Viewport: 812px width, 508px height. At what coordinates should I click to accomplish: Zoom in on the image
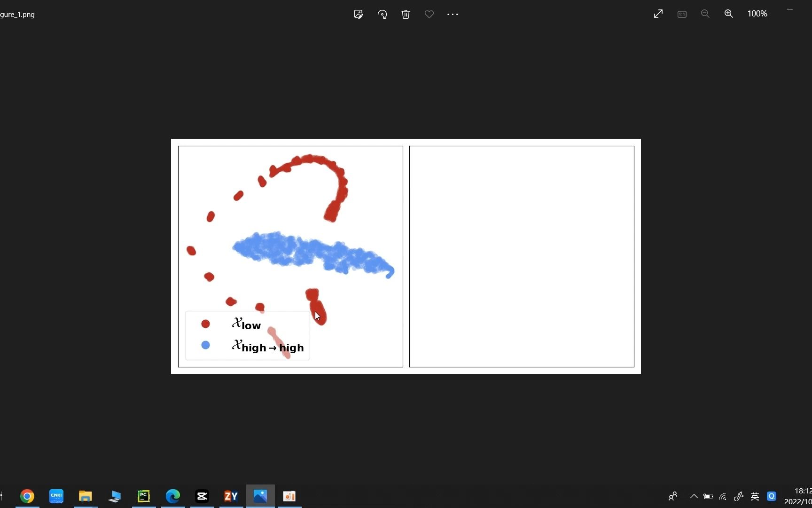pyautogui.click(x=729, y=14)
